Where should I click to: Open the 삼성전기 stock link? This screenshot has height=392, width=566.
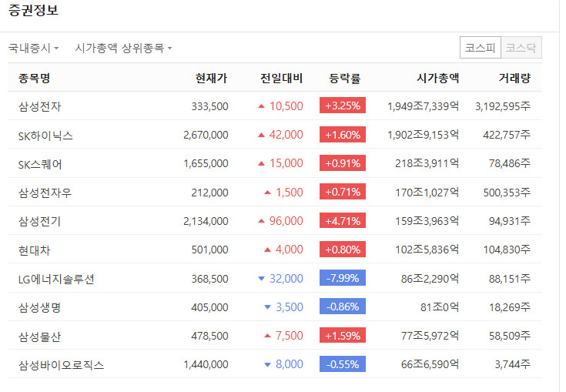(40, 221)
